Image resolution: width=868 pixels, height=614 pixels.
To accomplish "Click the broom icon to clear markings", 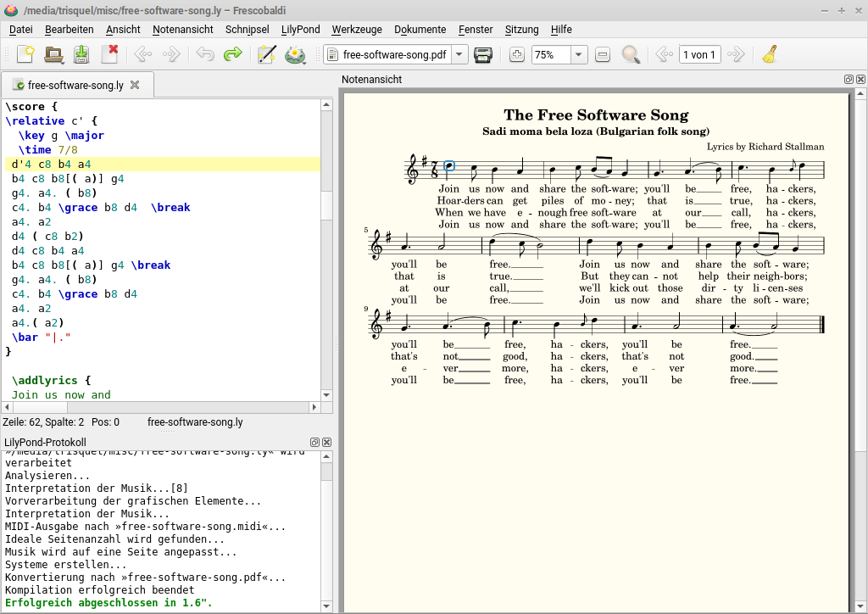I will pos(770,54).
